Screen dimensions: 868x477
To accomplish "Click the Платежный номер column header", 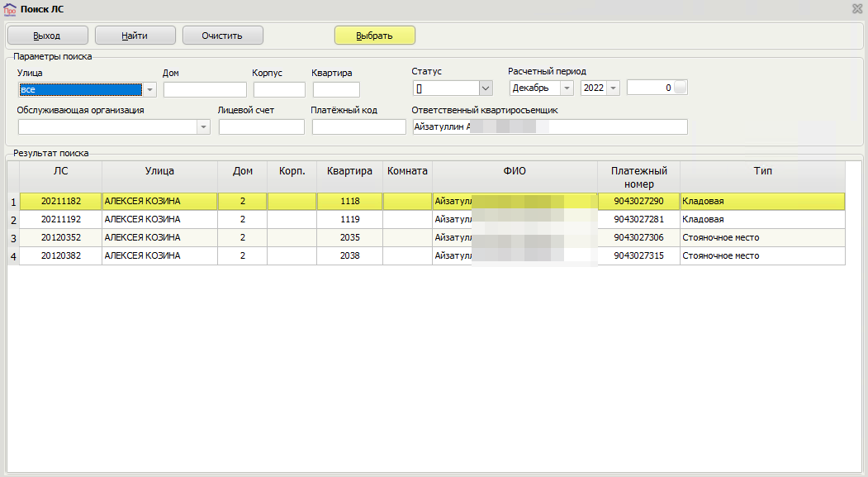I will click(639, 177).
